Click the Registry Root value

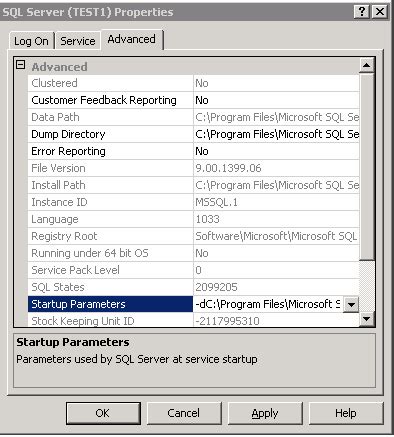(x=276, y=236)
